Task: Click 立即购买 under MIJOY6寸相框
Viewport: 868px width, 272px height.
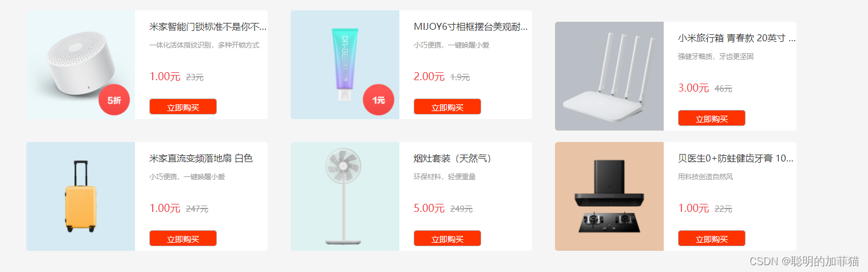Action: [x=447, y=107]
